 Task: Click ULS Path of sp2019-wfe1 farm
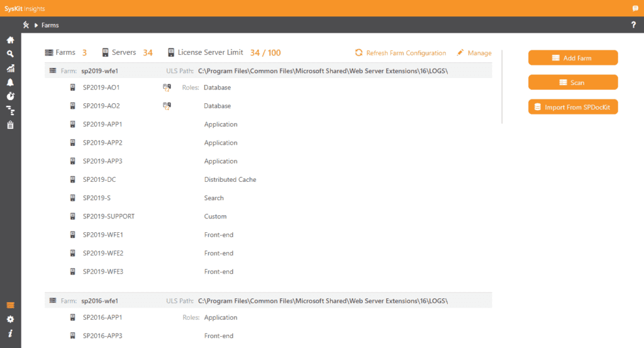coord(323,70)
